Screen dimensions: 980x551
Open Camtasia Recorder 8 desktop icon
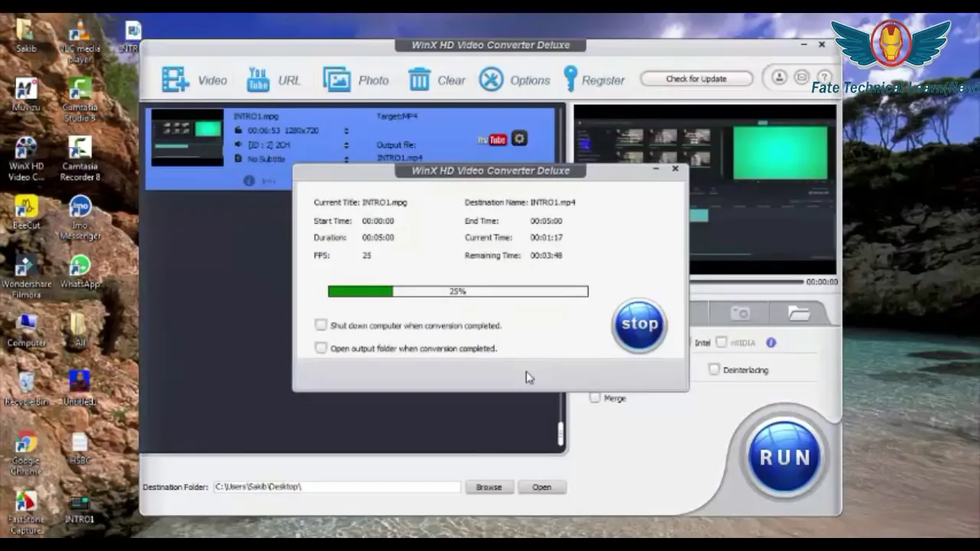point(80,158)
